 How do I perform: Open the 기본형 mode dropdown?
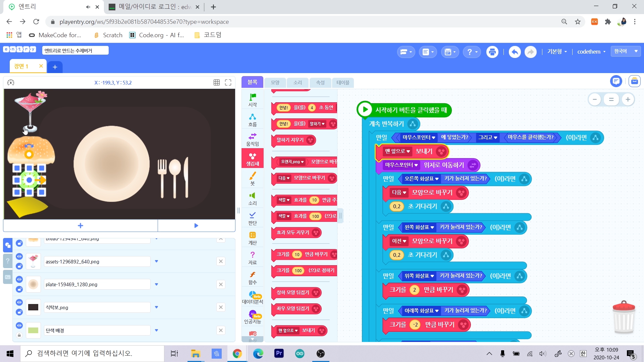(x=557, y=52)
